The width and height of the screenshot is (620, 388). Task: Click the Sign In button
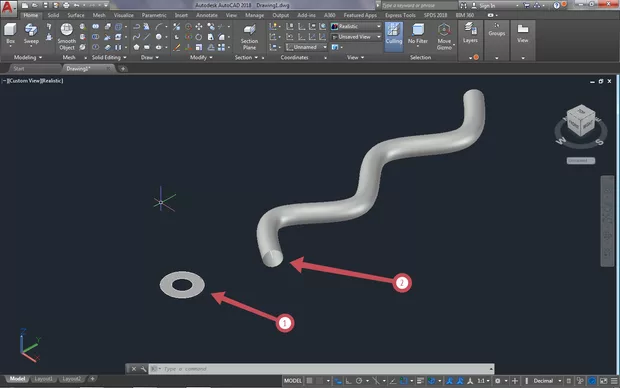pos(487,6)
